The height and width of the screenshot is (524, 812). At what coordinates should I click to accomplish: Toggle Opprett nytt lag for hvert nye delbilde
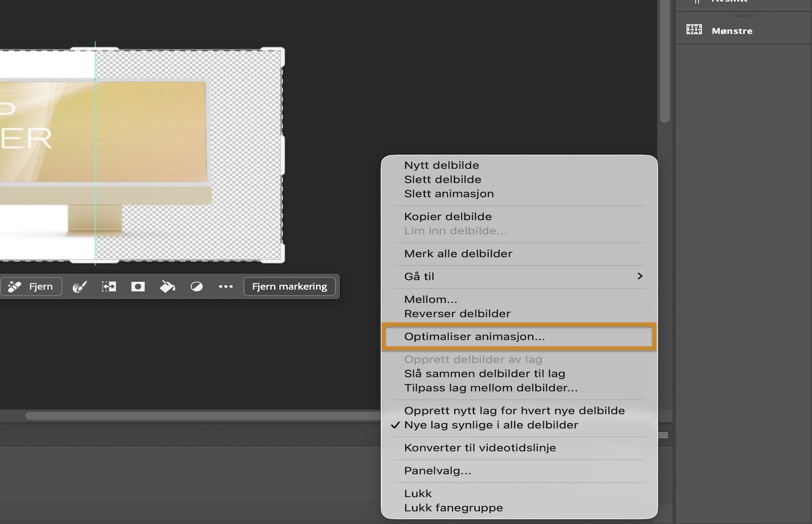pos(514,411)
